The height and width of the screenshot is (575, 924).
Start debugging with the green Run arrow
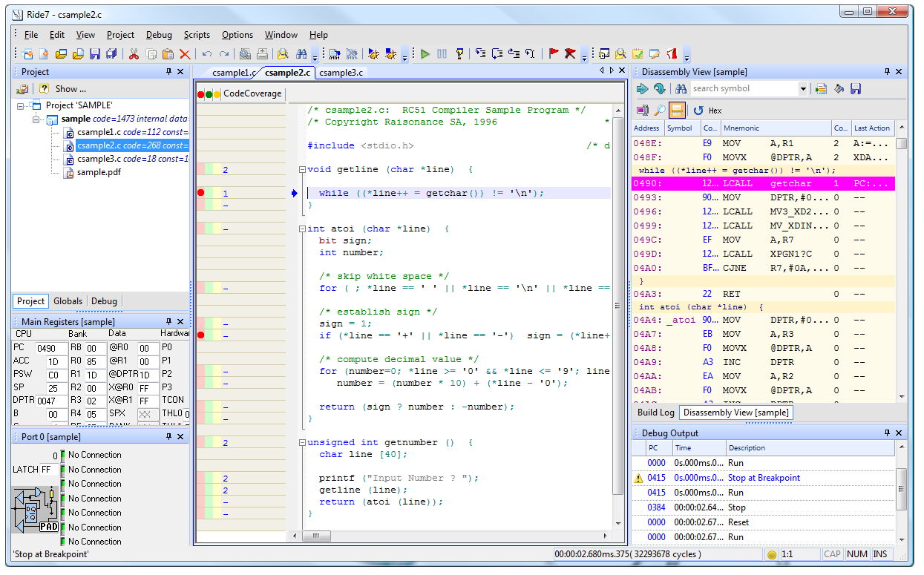[x=425, y=53]
